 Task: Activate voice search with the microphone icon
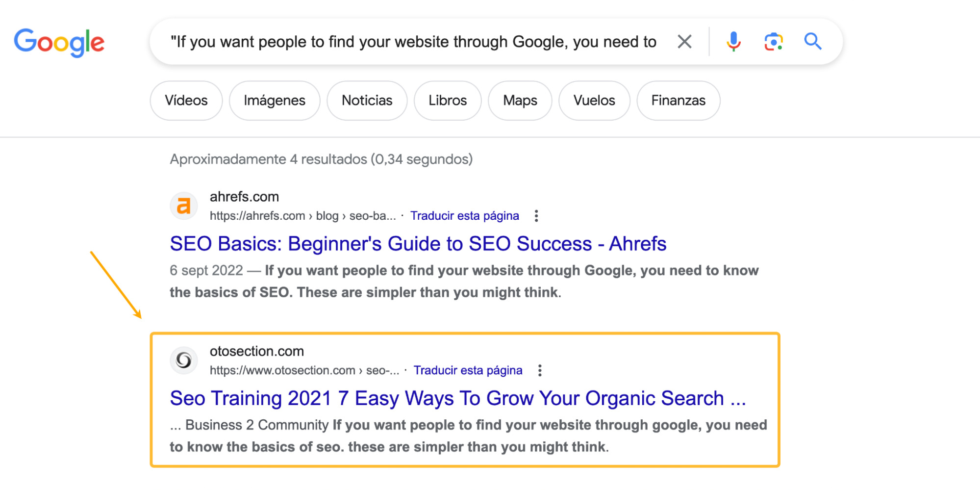point(733,42)
